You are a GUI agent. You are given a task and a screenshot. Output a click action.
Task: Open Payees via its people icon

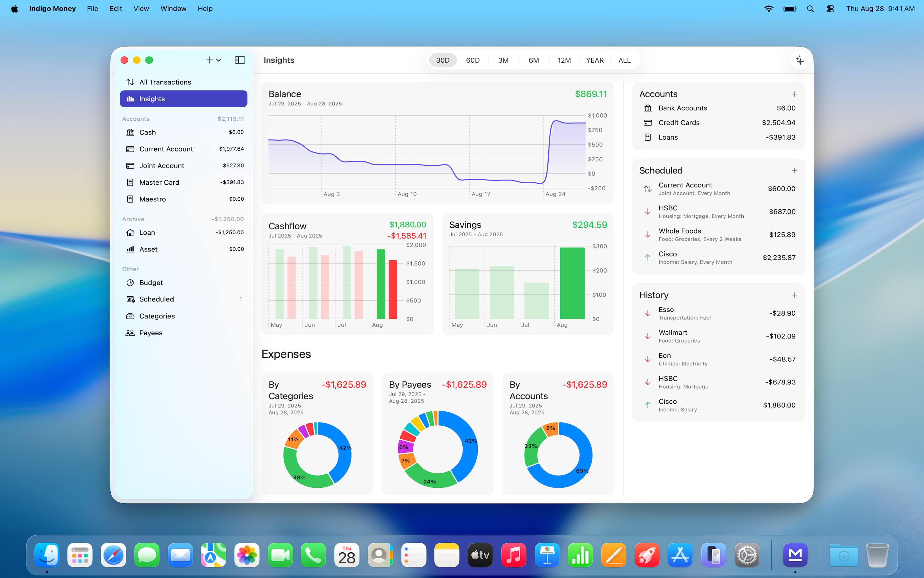point(130,333)
